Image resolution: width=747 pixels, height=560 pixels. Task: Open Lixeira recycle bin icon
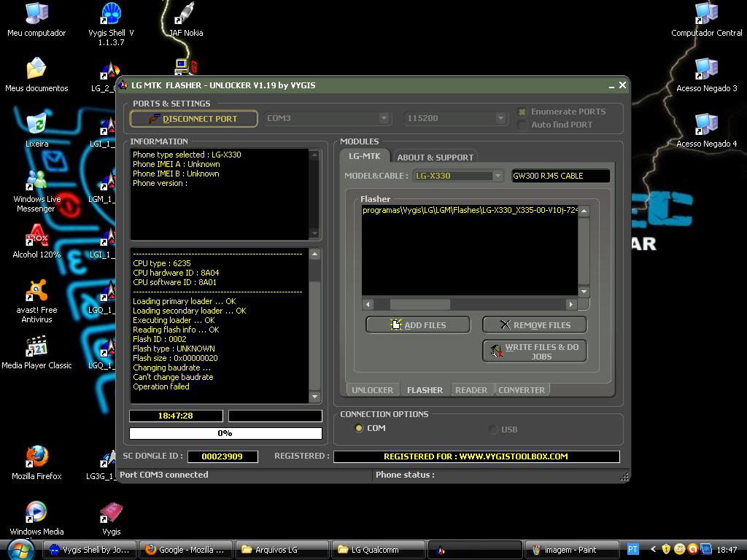pos(36,130)
